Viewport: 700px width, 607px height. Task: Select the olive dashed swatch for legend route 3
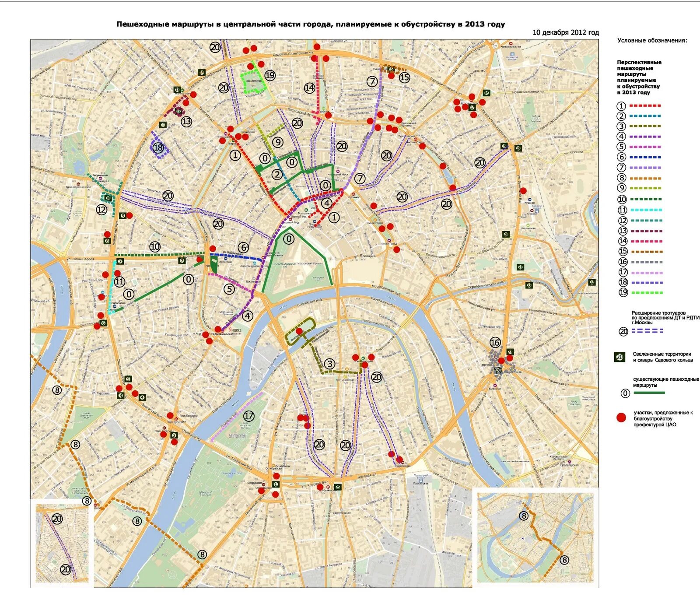(645, 126)
